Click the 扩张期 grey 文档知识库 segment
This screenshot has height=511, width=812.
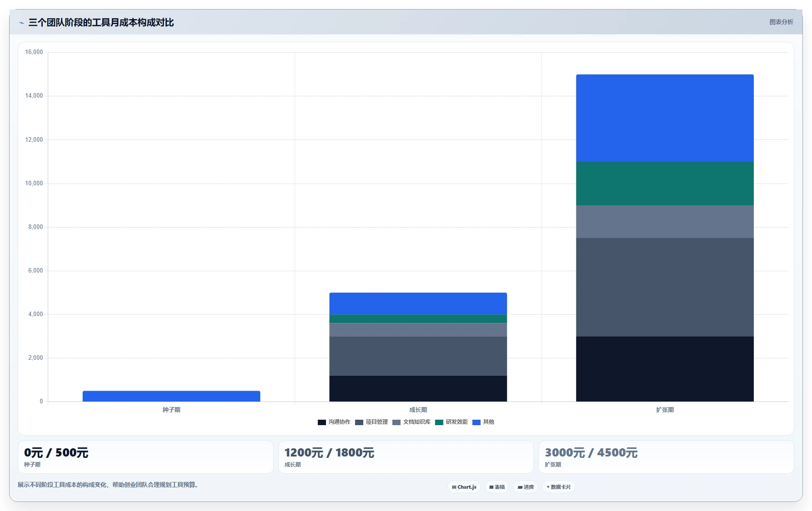tap(665, 222)
